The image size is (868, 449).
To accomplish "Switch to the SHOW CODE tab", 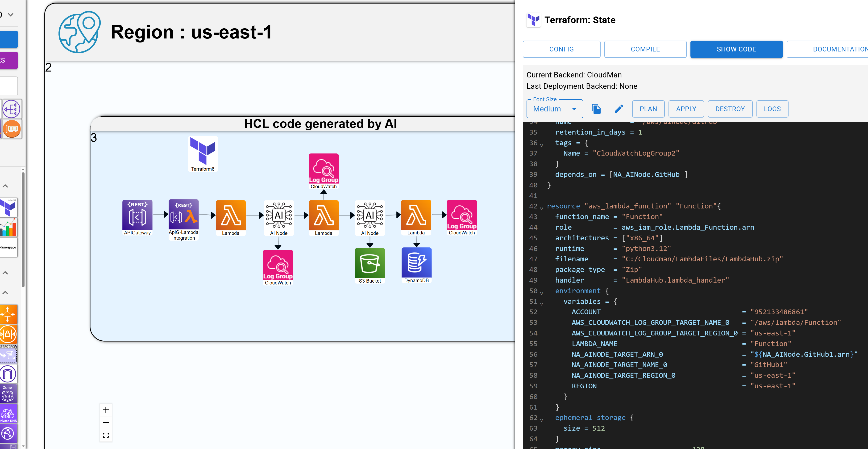I will click(736, 49).
